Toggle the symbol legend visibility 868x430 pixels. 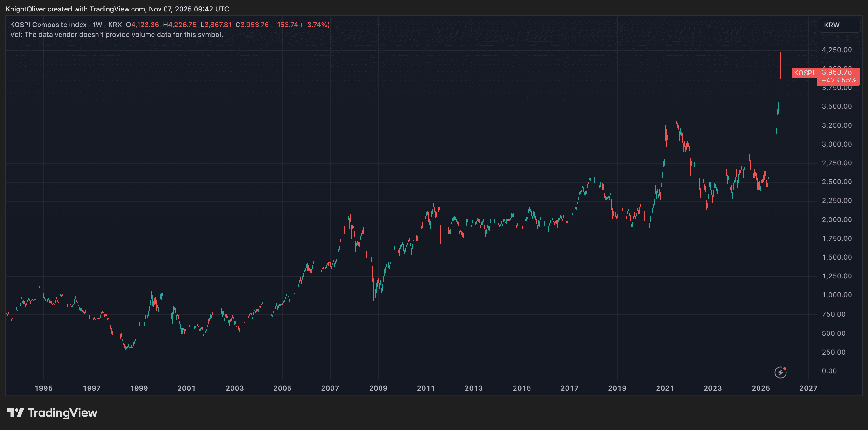(x=48, y=24)
